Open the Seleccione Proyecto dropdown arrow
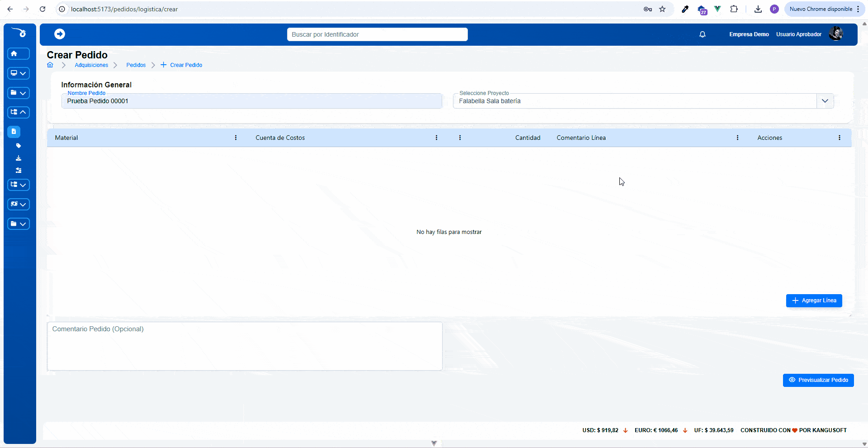 825,101
